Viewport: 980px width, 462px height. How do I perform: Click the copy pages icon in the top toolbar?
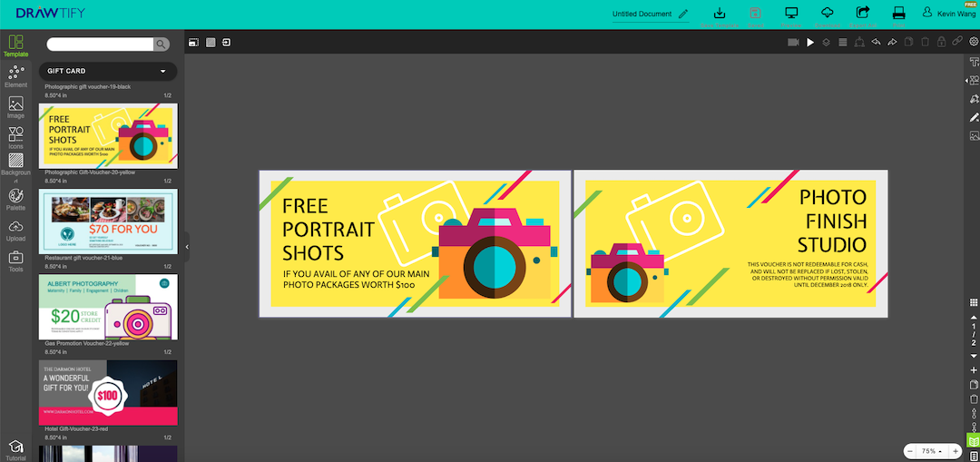point(908,43)
